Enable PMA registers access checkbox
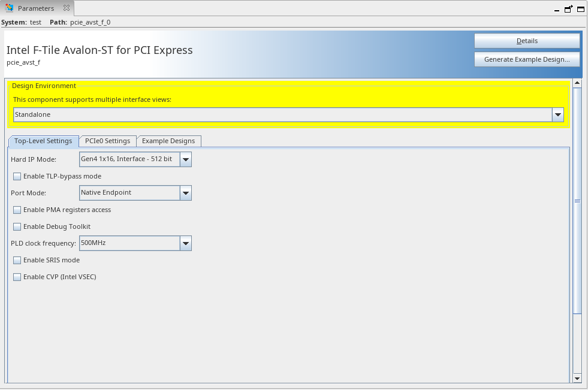Screen dimensions: 588x390 click(17, 210)
